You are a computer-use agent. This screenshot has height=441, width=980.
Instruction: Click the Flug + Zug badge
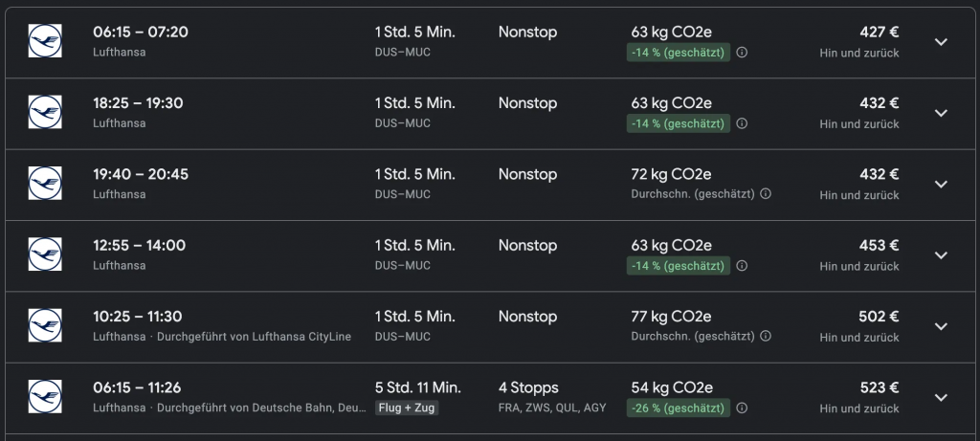(x=407, y=408)
